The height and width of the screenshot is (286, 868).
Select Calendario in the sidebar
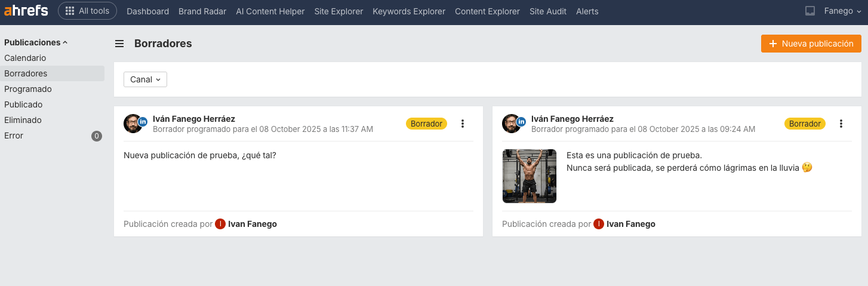click(x=25, y=58)
